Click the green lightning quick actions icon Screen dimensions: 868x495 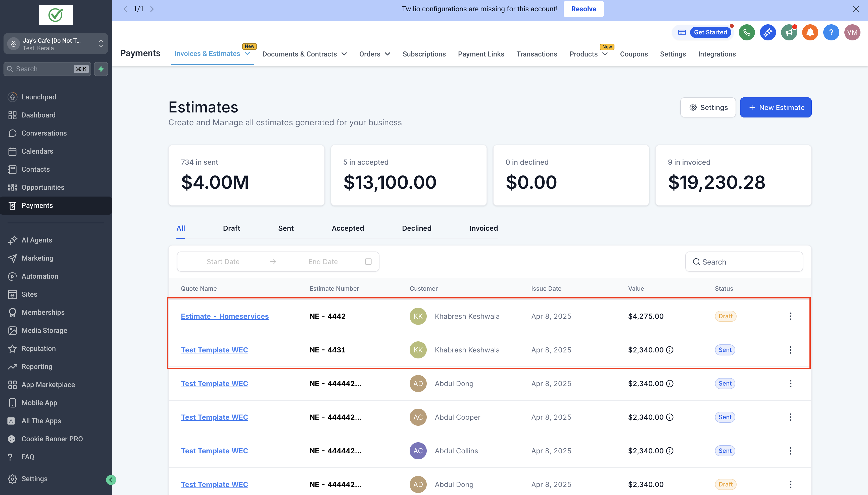click(101, 69)
